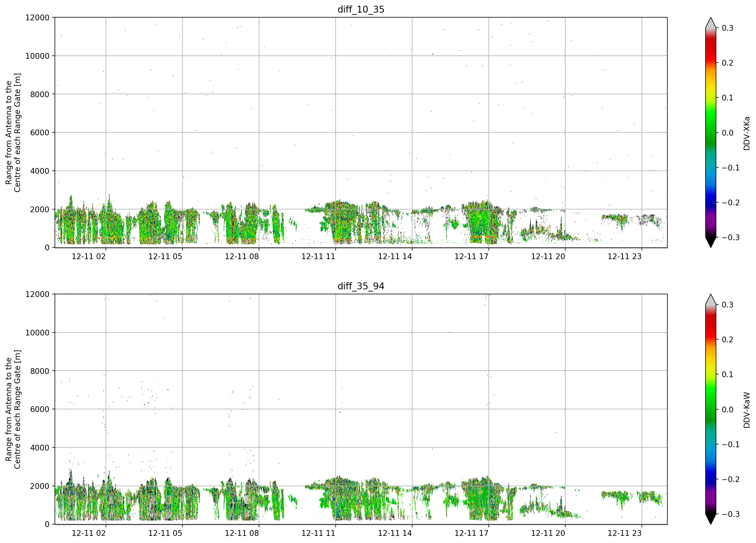Click the 12-11 23 x-tick under diff_35_94
The height and width of the screenshot is (543, 756).
pyautogui.click(x=625, y=533)
